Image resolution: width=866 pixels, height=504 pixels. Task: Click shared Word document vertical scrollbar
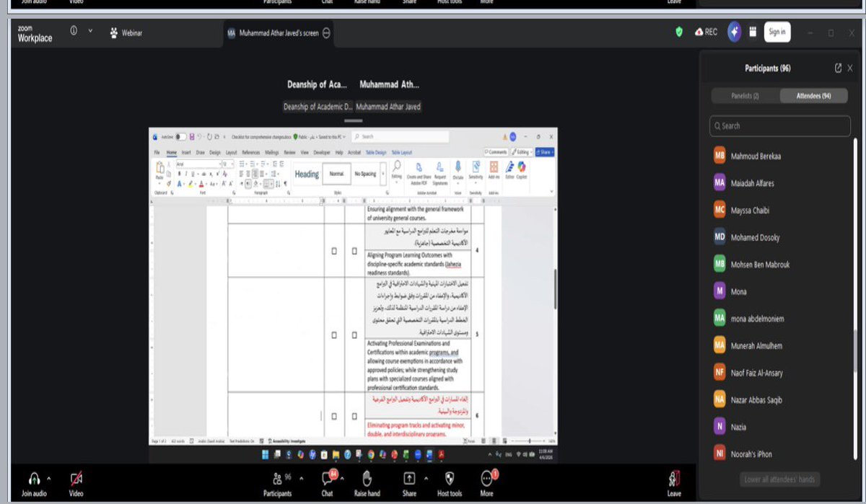tap(554, 288)
